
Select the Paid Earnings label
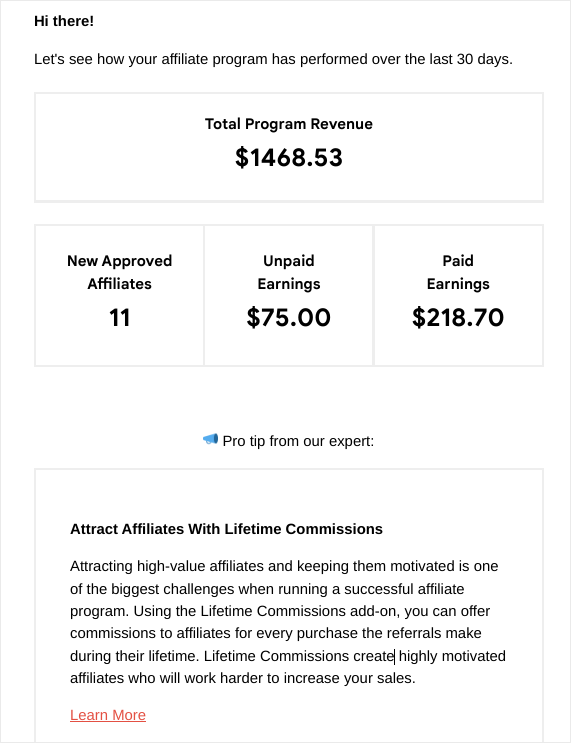click(x=458, y=272)
